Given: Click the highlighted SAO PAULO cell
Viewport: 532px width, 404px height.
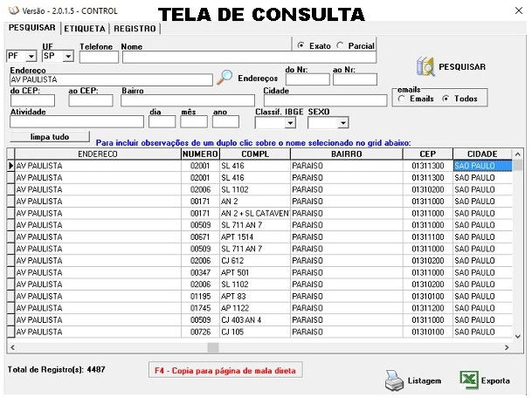Looking at the screenshot, I should click(x=482, y=166).
